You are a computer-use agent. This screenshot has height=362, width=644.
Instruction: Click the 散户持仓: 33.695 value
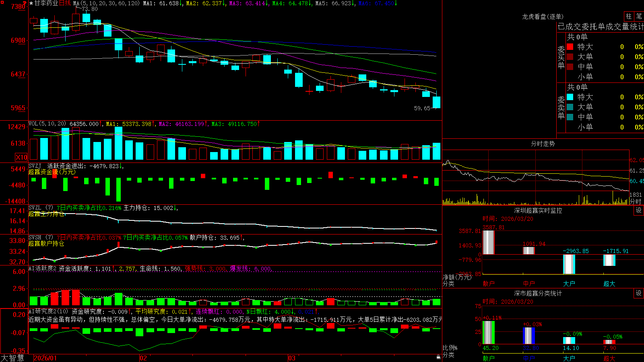pos(217,238)
